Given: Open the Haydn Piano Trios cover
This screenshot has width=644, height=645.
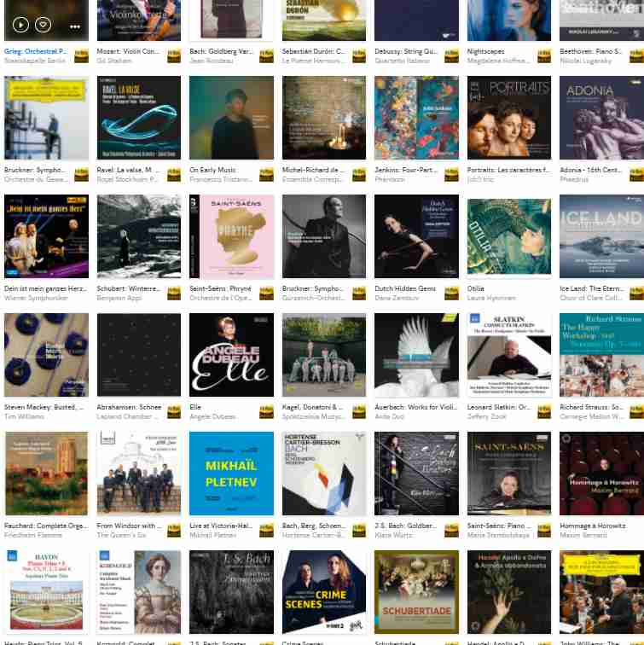Looking at the screenshot, I should pyautogui.click(x=46, y=592).
